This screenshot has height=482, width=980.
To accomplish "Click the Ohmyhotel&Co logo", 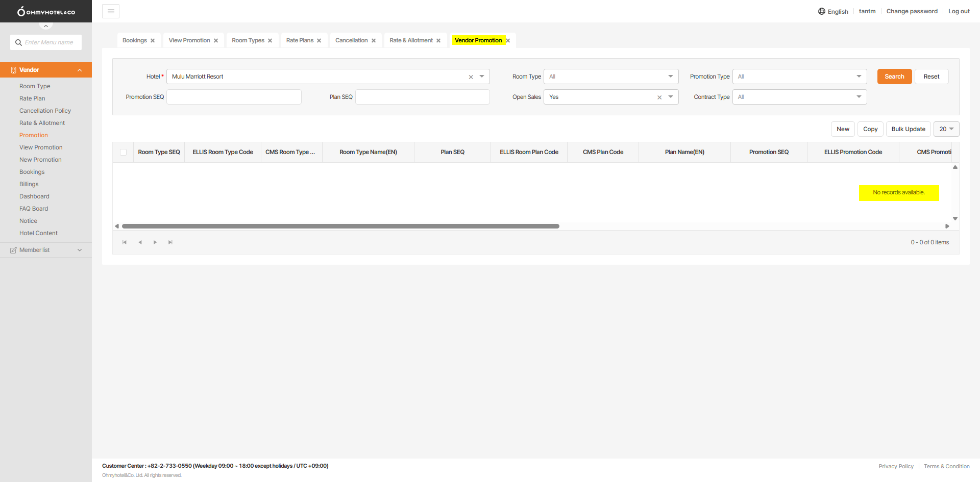I will pos(46,11).
